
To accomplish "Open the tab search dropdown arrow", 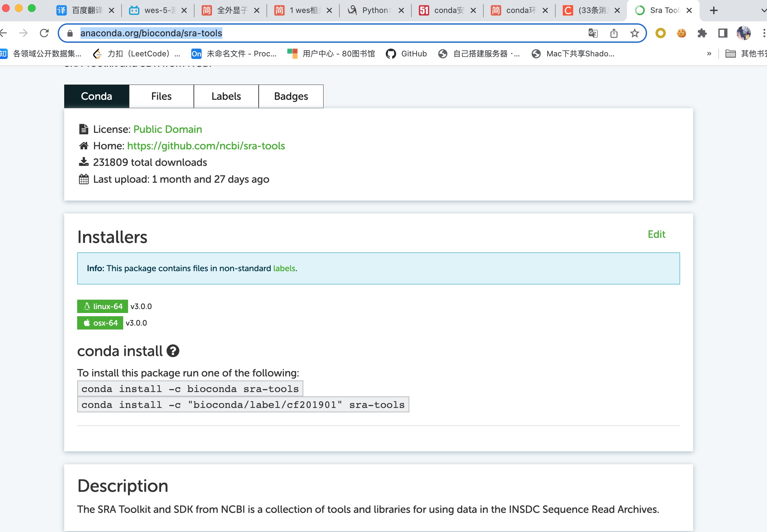I will [763, 11].
